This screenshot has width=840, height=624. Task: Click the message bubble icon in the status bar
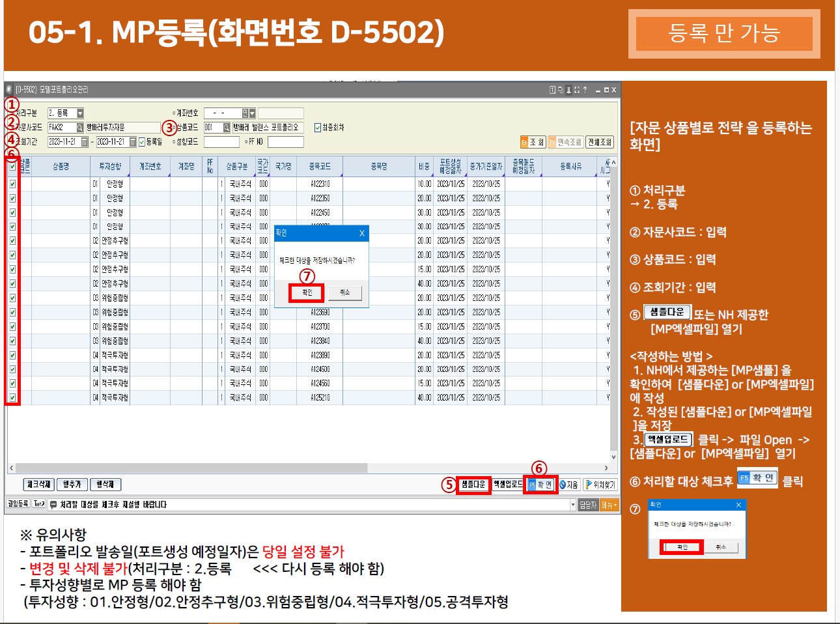point(53,505)
